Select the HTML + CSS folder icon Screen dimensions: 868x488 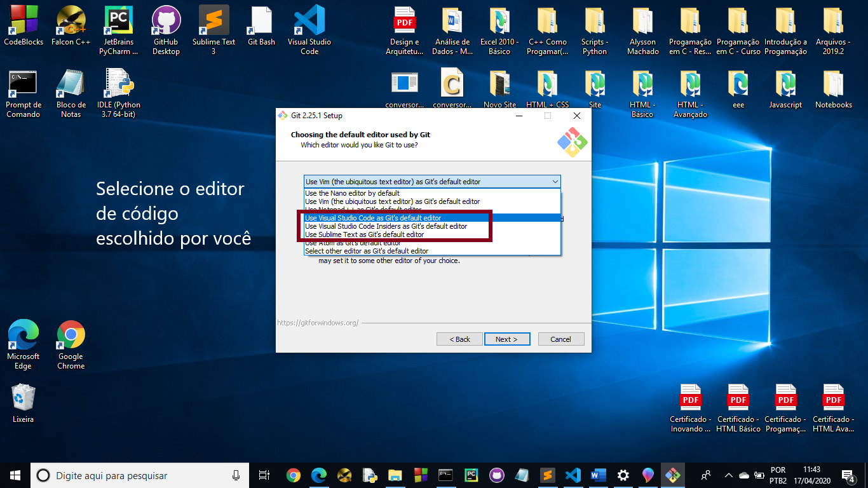(548, 89)
